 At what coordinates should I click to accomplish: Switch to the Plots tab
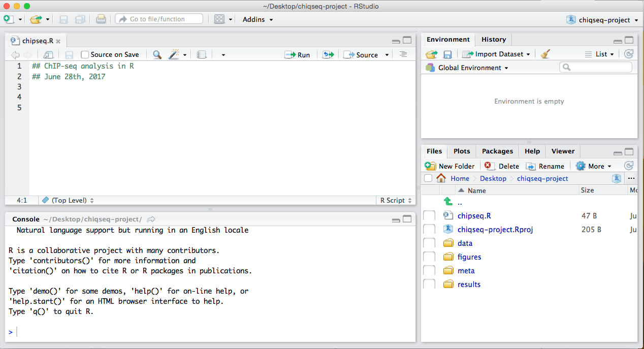coord(462,151)
